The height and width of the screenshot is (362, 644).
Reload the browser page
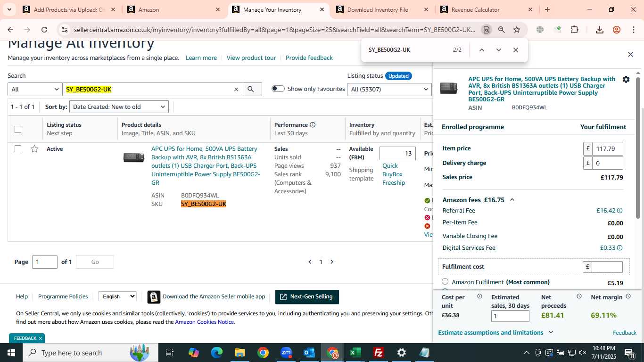click(x=44, y=30)
